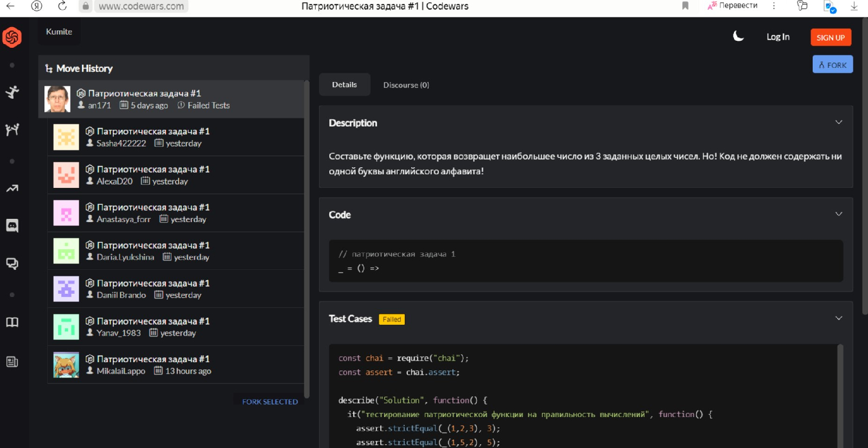
Task: Open the discussions speech bubbles sidebar icon
Action: point(12,264)
